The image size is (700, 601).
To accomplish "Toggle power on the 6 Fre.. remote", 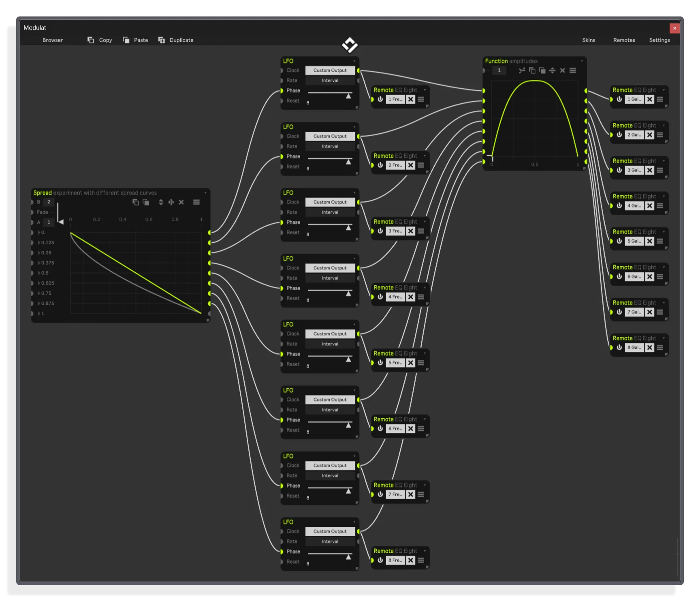I will pyautogui.click(x=380, y=429).
